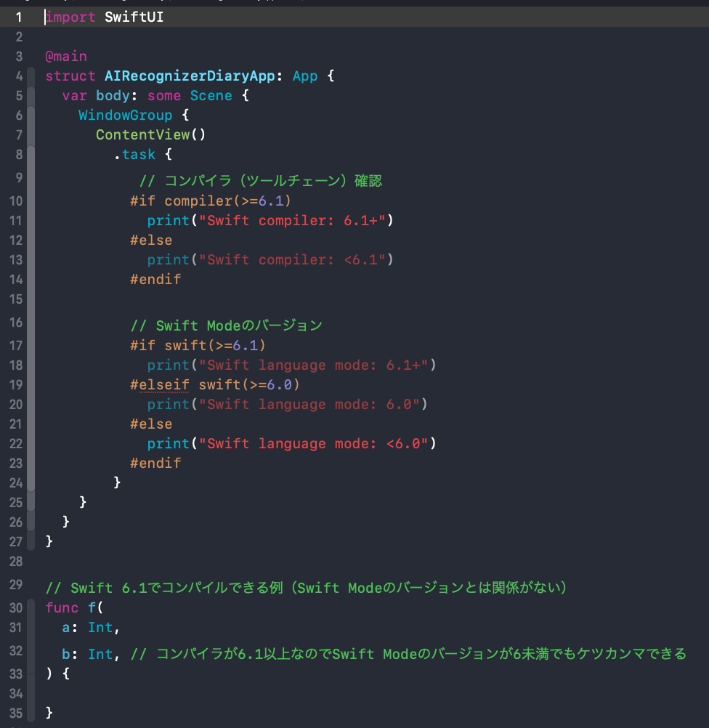Viewport: 709px width, 728px height.
Task: Click the comment 'コンパイラ（ツールチェーン）確認'
Action: point(273,181)
